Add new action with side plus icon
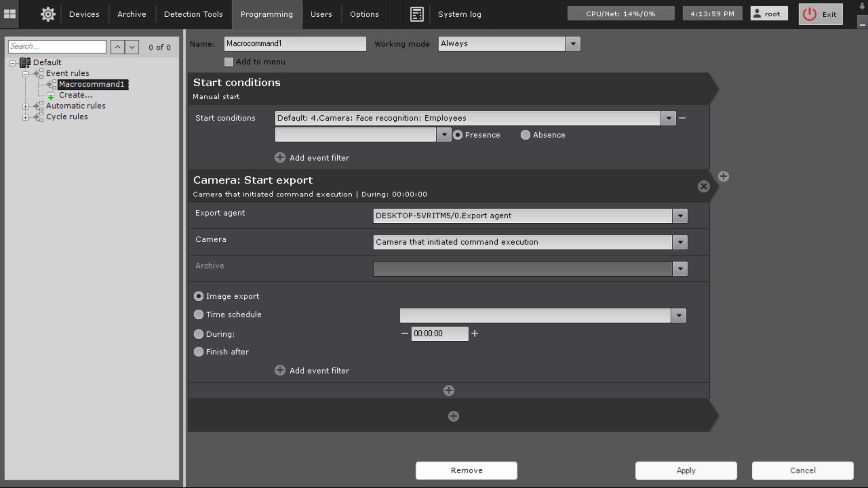The height and width of the screenshot is (488, 868). click(723, 176)
